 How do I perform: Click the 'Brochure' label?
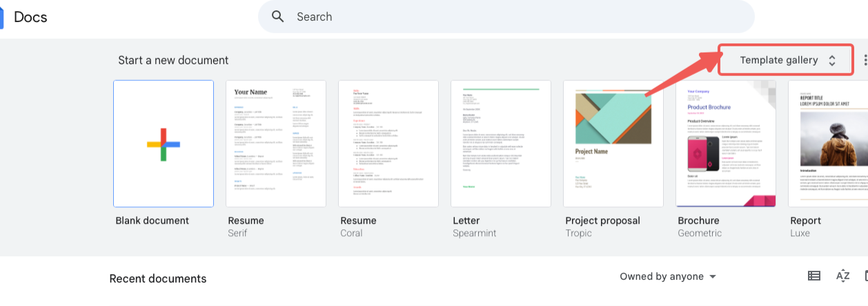(698, 220)
